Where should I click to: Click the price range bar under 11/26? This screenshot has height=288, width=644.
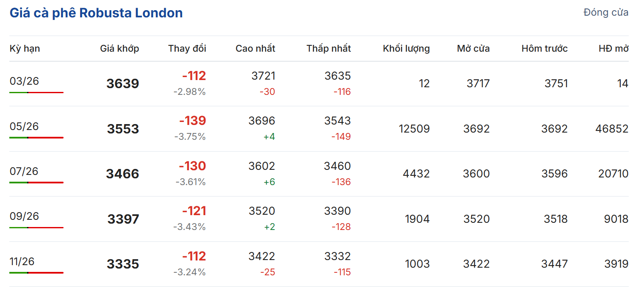pos(36,273)
